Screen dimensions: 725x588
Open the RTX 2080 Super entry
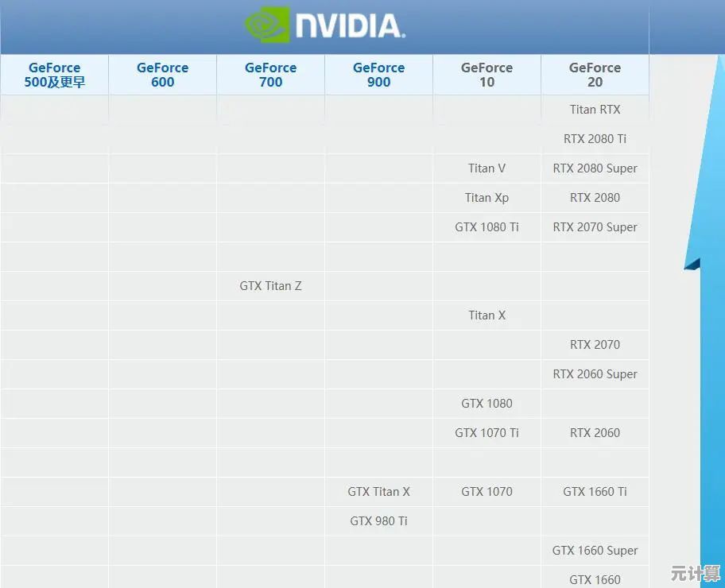pyautogui.click(x=595, y=168)
